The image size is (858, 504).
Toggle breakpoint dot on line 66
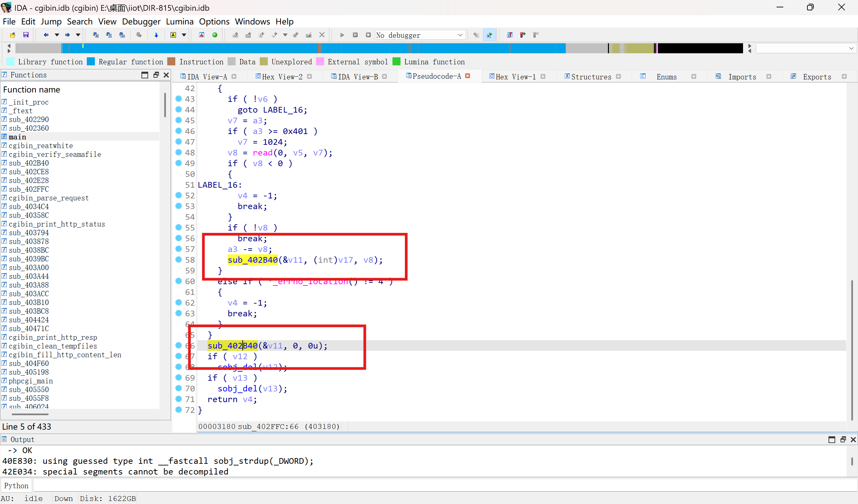pyautogui.click(x=178, y=345)
